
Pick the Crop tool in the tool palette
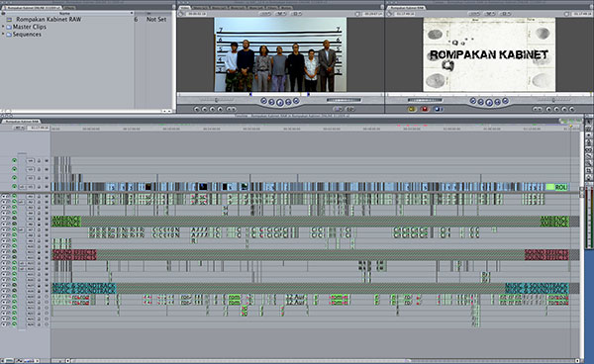(589, 170)
